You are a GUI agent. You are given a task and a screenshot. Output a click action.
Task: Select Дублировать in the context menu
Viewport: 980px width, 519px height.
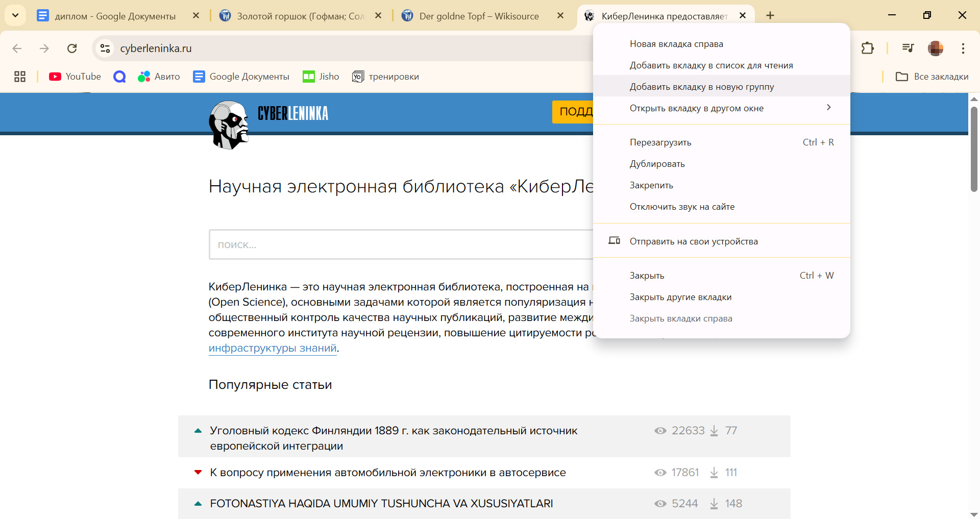722,164
